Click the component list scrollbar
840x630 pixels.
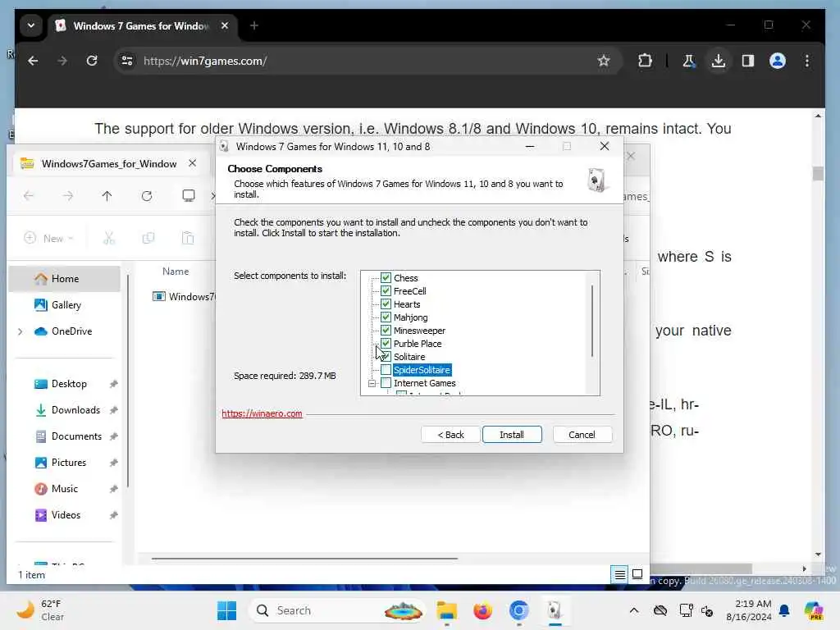(x=592, y=322)
